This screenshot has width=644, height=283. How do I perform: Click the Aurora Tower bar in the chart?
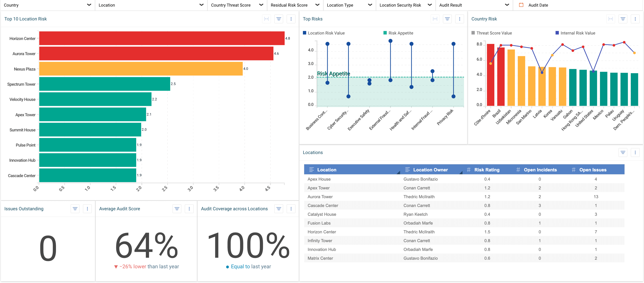pos(155,54)
